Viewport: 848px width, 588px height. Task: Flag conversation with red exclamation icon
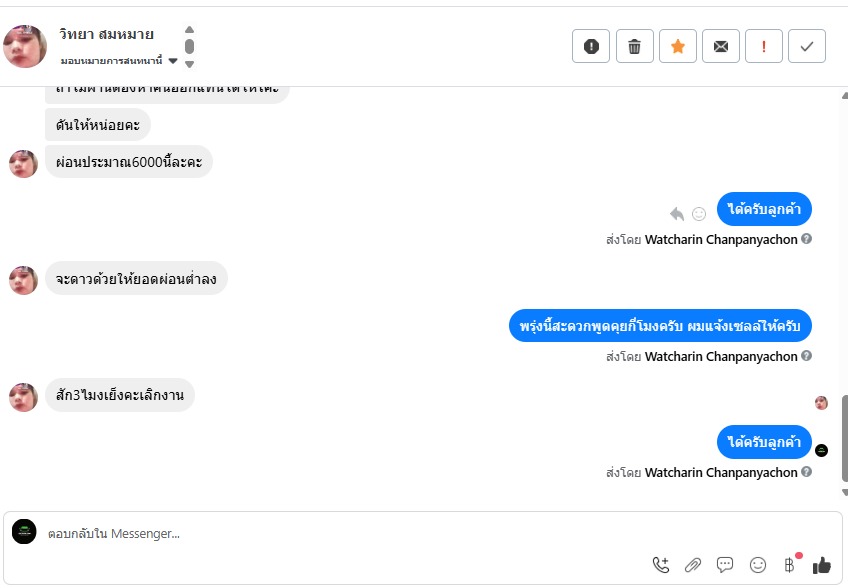[763, 46]
